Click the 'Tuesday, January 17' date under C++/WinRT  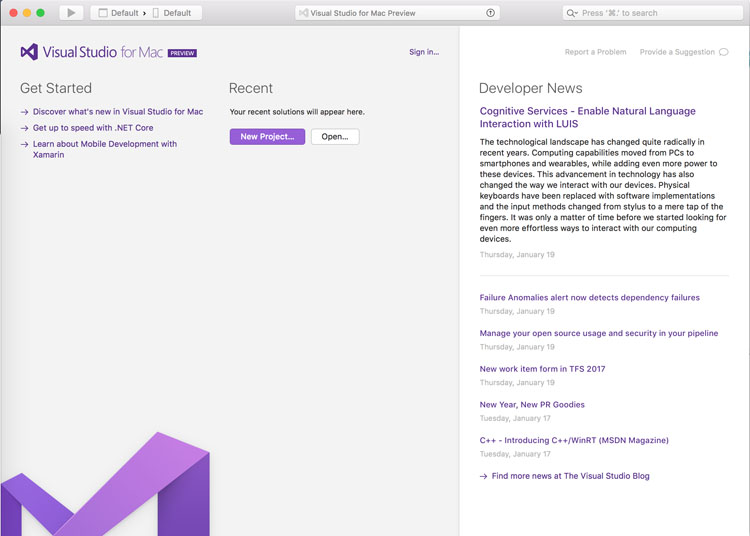pos(515,454)
